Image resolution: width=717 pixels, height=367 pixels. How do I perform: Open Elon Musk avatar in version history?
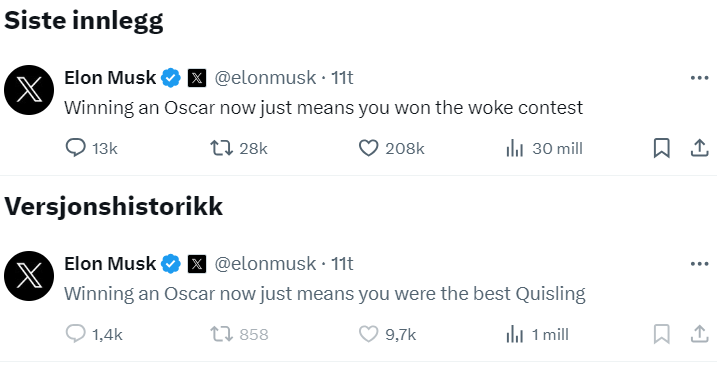[29, 276]
